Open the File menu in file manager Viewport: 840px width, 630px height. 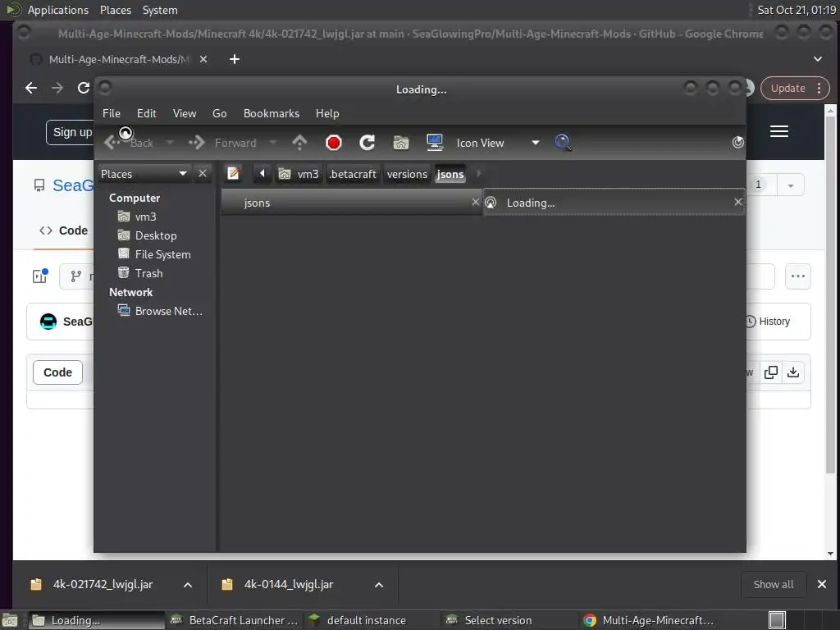coord(112,113)
